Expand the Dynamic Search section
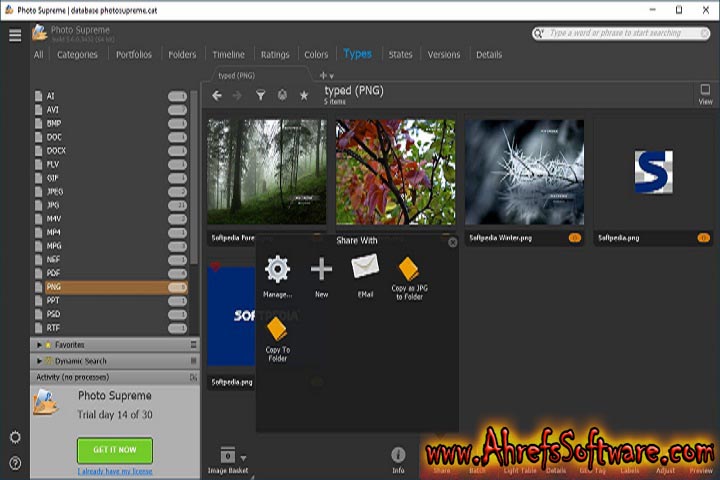 coord(39,361)
